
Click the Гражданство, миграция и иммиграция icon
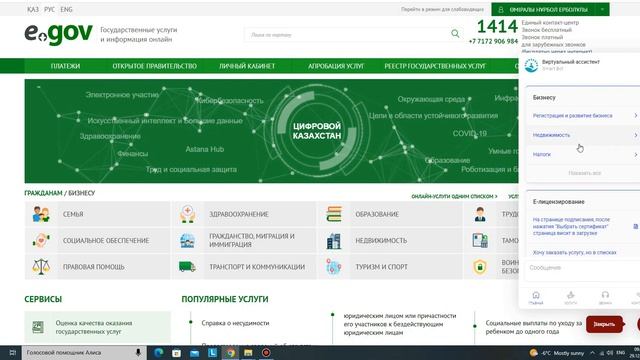187,240
